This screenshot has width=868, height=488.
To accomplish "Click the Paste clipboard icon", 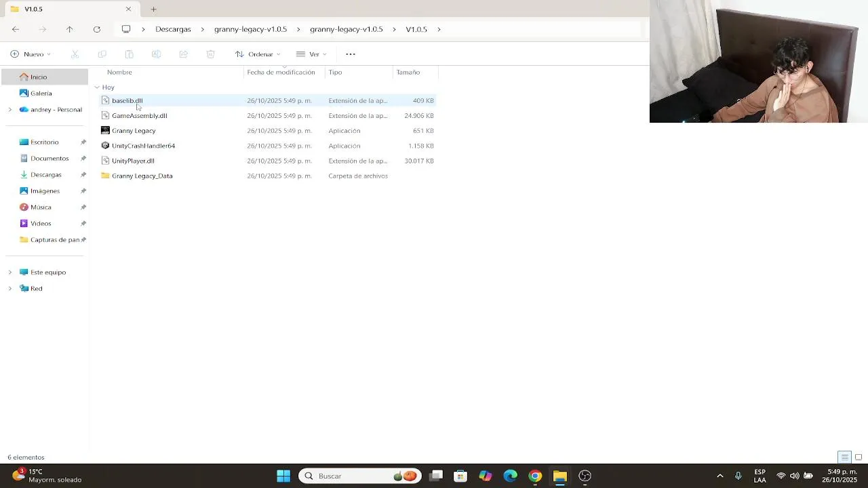I will click(130, 54).
